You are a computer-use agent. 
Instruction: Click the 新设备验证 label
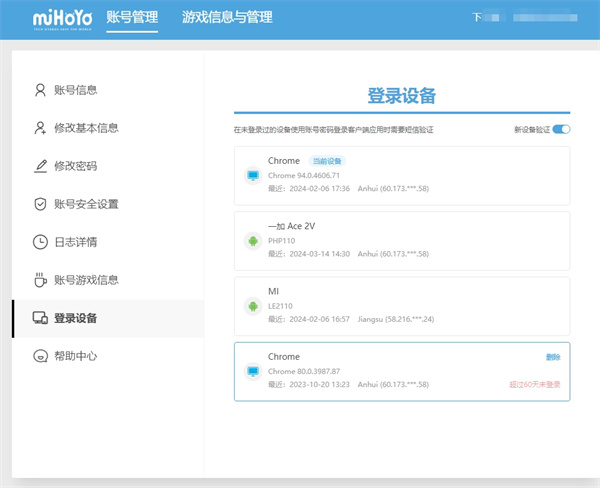[532, 130]
